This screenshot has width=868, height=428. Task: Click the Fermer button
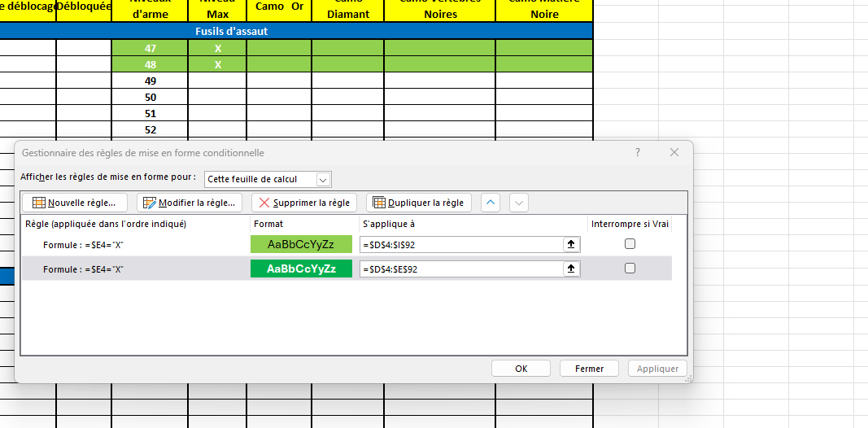[589, 369]
